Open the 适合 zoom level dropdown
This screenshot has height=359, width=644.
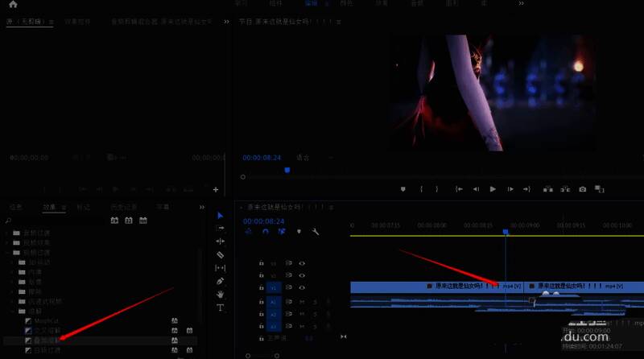click(303, 158)
